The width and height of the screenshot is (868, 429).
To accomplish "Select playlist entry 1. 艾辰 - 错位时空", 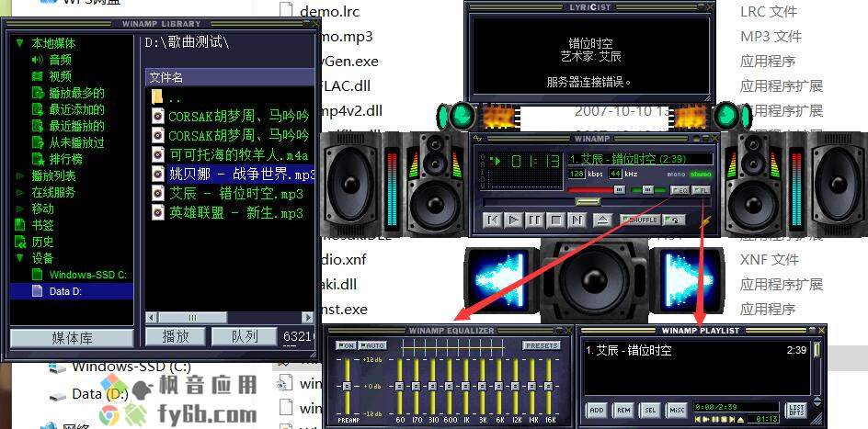I will coord(628,351).
